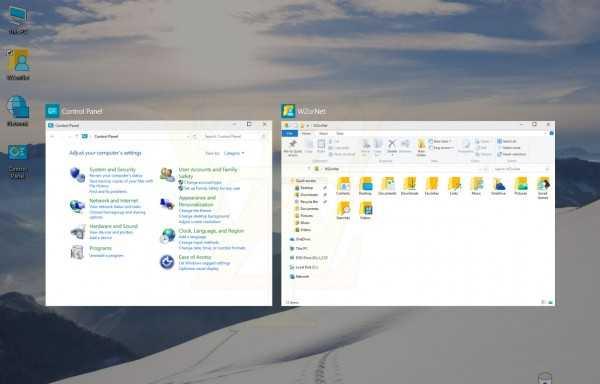Open the Delete button dropdown arrow
This screenshot has height=384, width=600.
click(392, 155)
